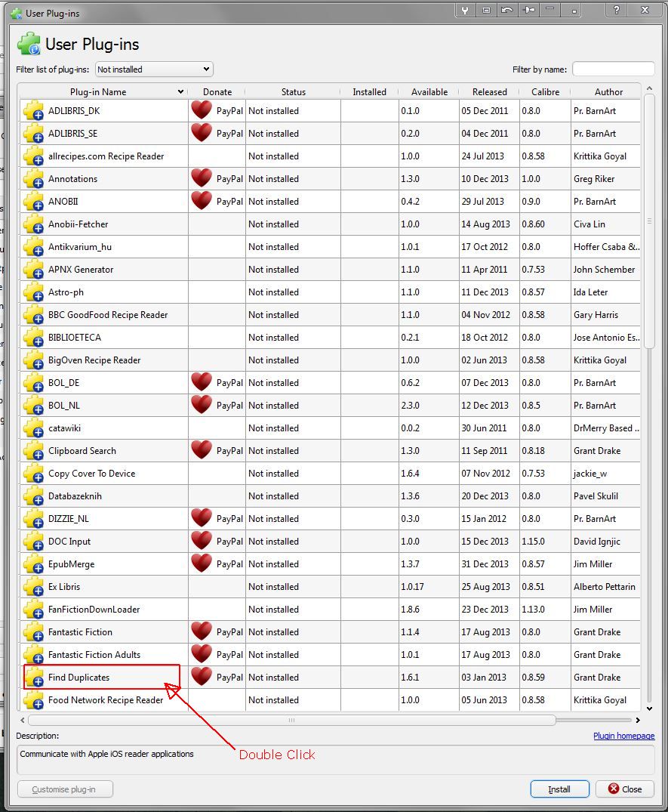The height and width of the screenshot is (812, 668).
Task: Click the Find Duplicates donate heart icon
Action: [x=202, y=677]
